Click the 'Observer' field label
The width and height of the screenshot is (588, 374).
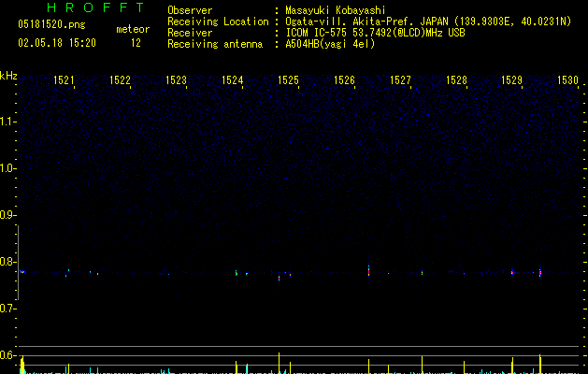[x=190, y=10]
